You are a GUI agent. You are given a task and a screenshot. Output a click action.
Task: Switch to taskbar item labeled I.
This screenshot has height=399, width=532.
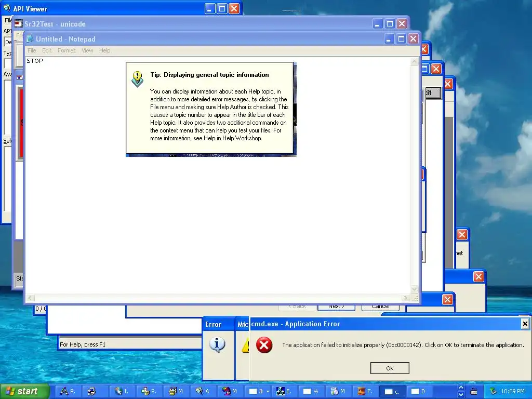click(122, 392)
